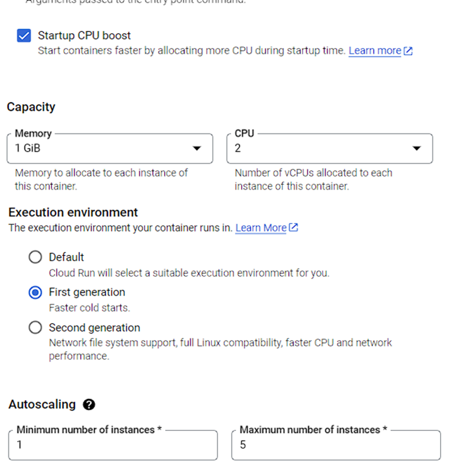Screen dimensions: 456x476
Task: Choose Second generation execution environment
Action: [x=36, y=328]
